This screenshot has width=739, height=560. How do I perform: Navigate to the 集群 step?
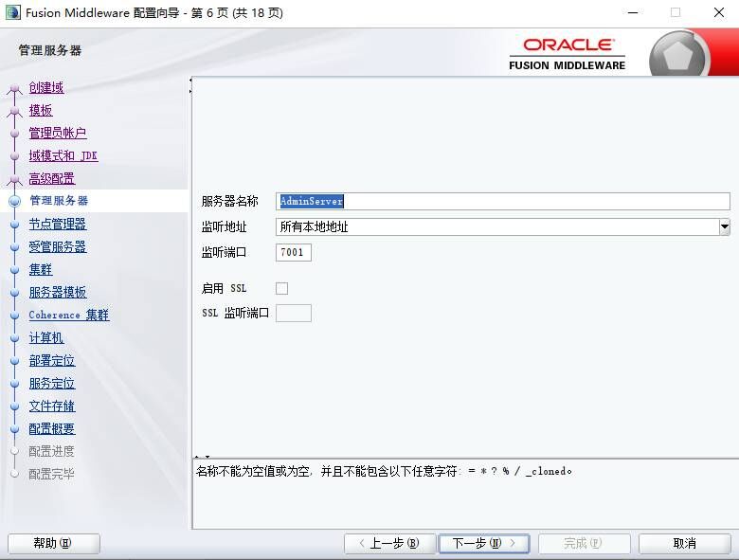pyautogui.click(x=41, y=270)
